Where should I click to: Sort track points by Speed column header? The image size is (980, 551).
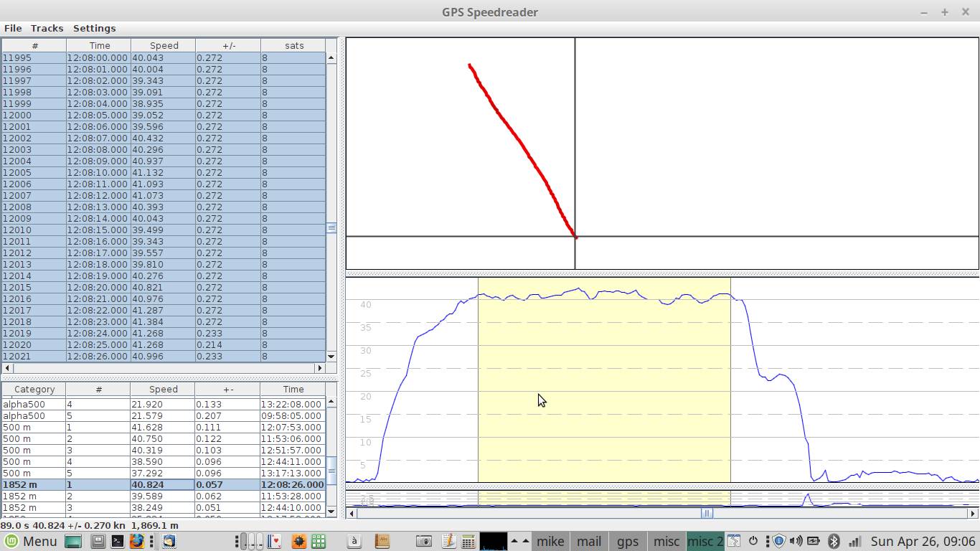164,45
